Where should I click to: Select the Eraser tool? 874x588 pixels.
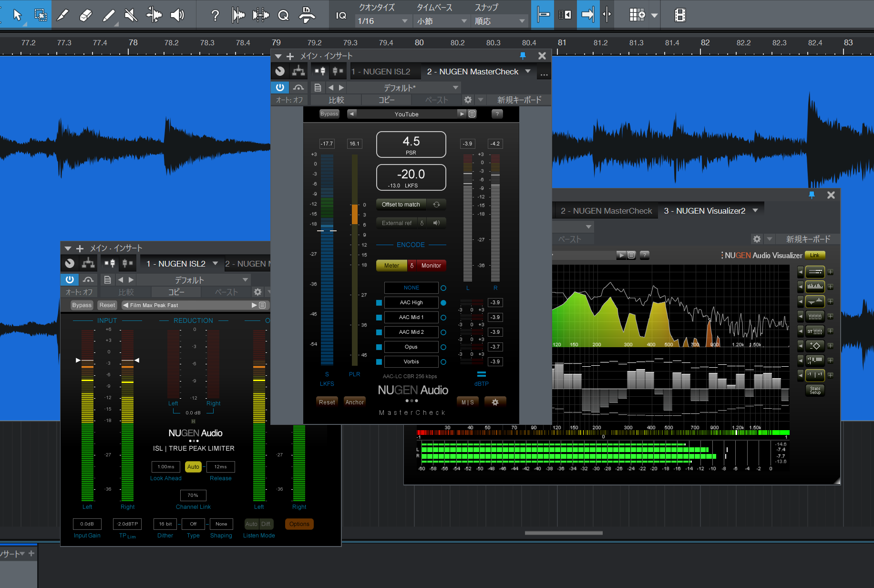[x=85, y=15]
